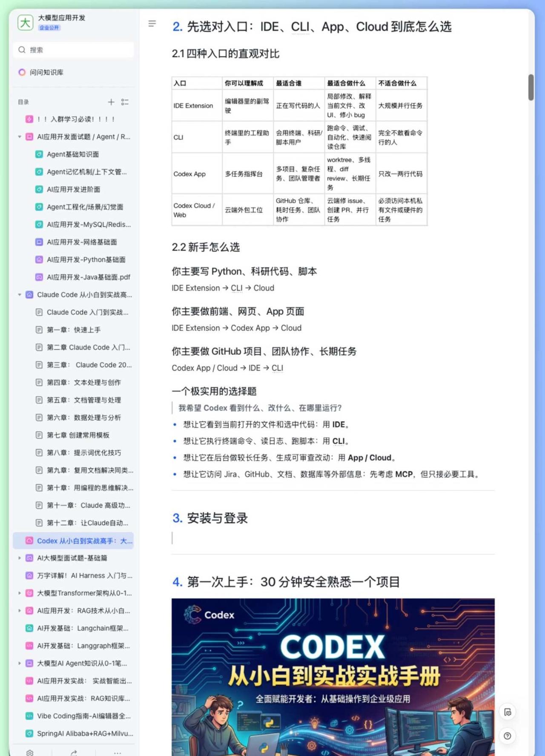The height and width of the screenshot is (756, 545).
Task: Click the plus icon beside 目录
Action: (x=111, y=102)
